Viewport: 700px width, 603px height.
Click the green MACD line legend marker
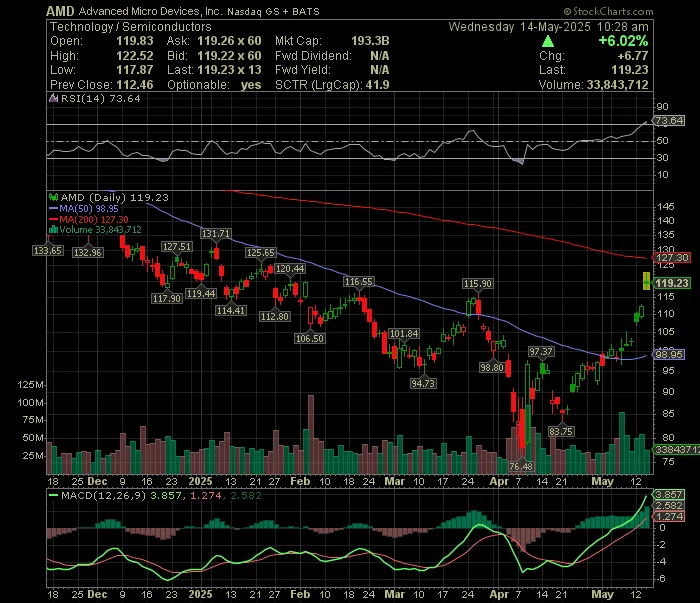point(53,495)
